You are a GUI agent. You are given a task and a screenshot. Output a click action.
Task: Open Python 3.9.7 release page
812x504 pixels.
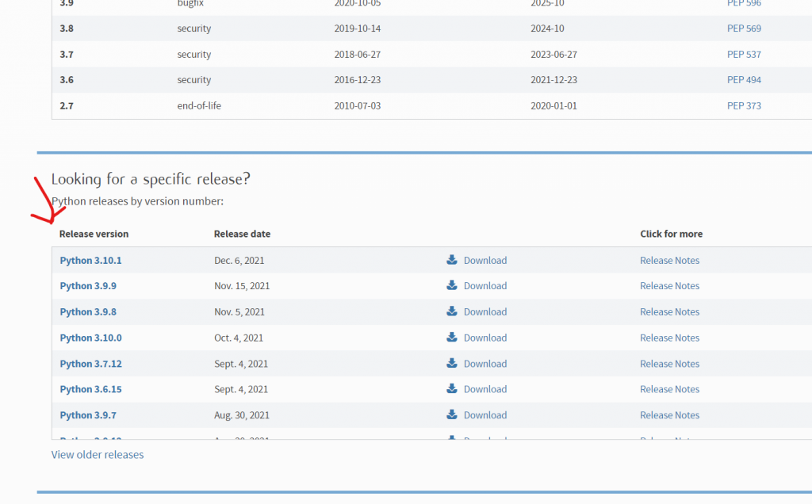(88, 415)
